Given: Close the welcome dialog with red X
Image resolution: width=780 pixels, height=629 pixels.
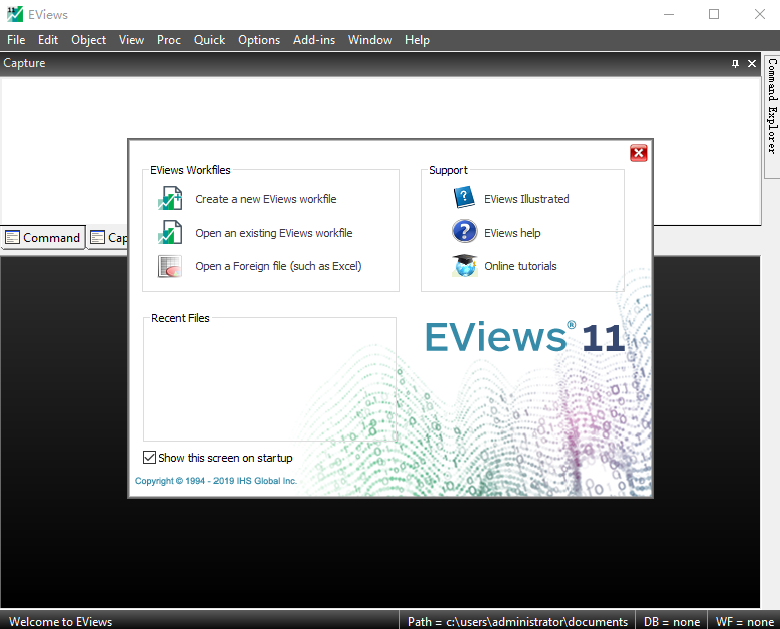Looking at the screenshot, I should click(x=638, y=153).
